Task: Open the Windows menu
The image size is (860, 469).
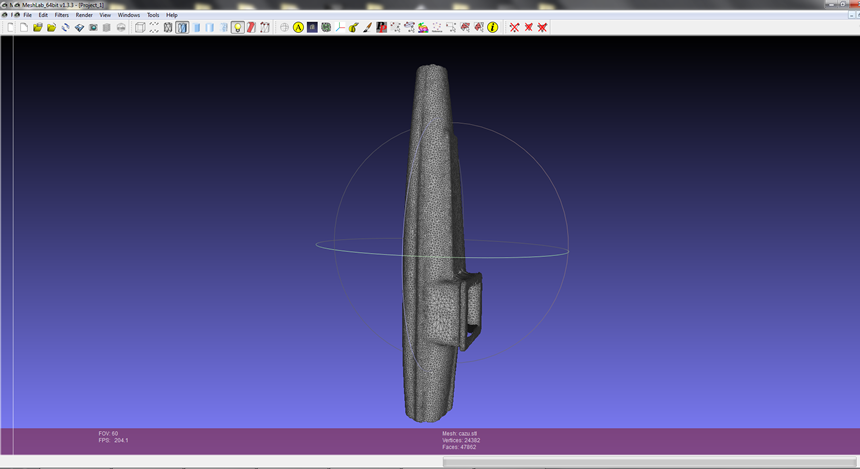Action: pyautogui.click(x=129, y=15)
